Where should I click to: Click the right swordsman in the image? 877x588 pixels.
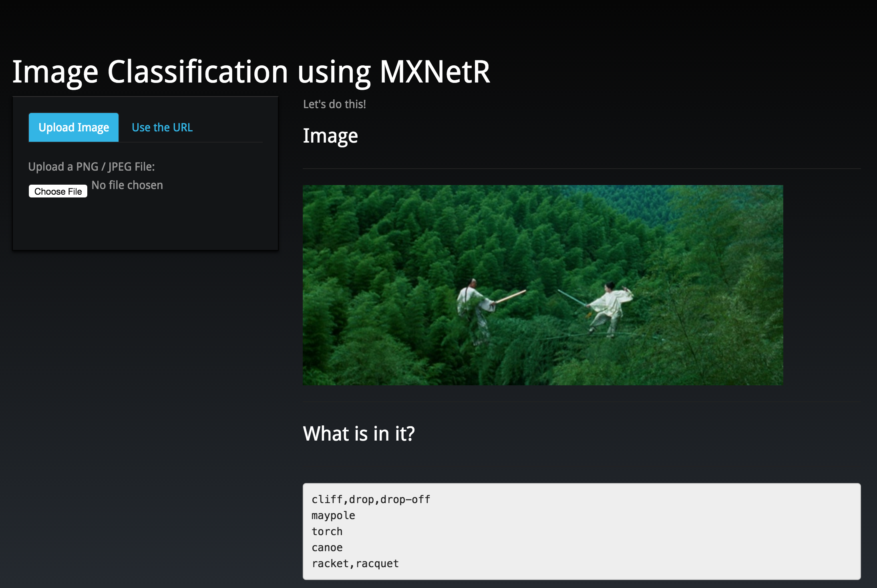coord(609,306)
